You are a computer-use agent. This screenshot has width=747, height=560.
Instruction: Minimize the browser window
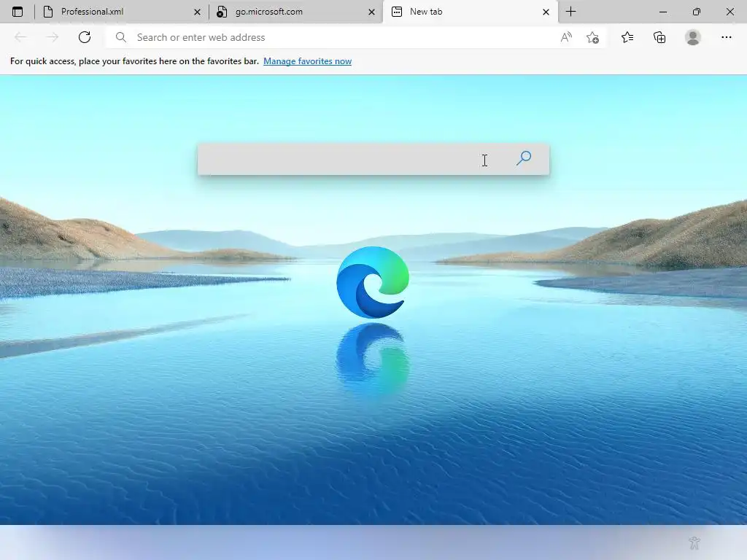point(662,12)
